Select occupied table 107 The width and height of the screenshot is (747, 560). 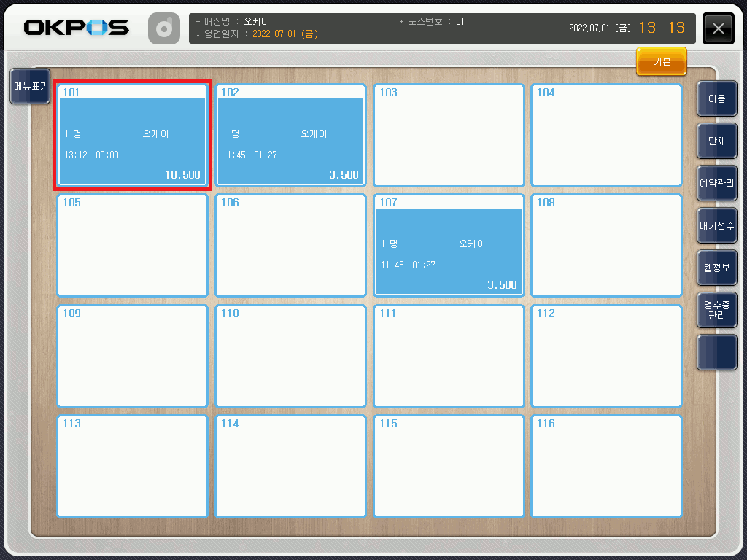pos(449,246)
